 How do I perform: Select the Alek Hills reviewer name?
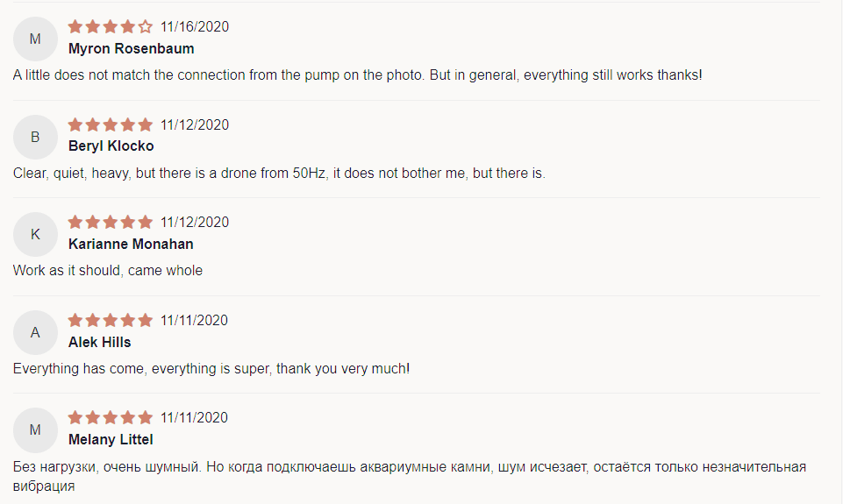coord(99,342)
